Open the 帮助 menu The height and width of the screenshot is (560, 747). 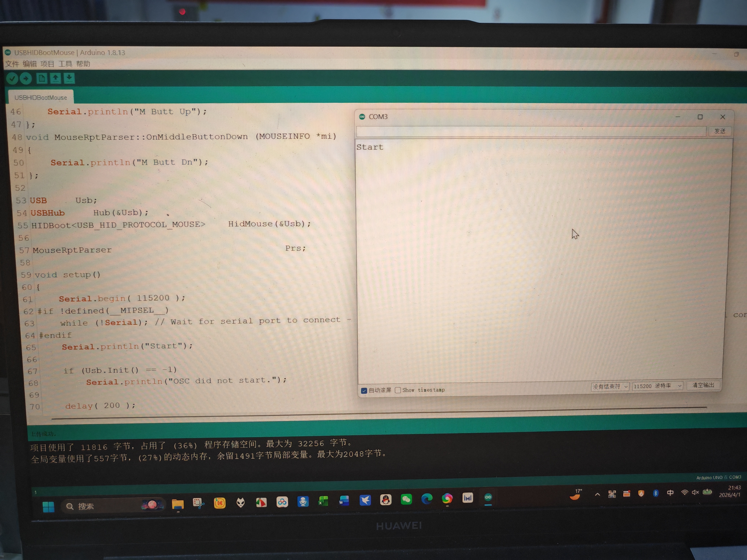click(x=83, y=64)
